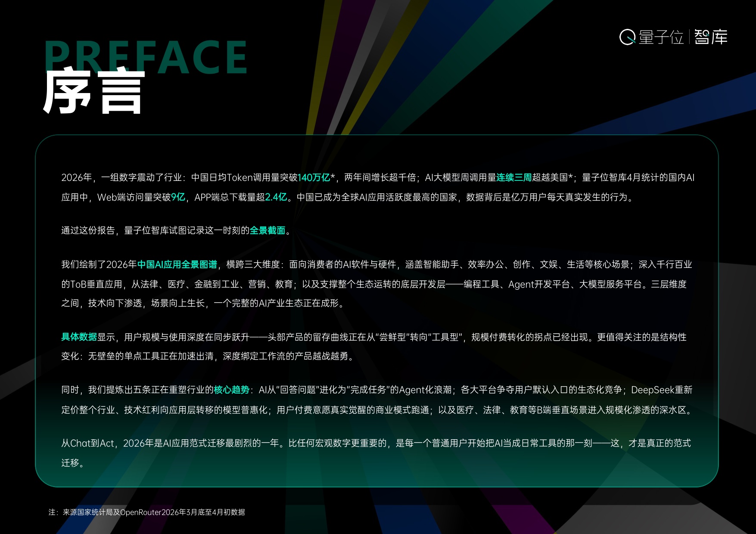Click the highlighted figure 9亿

(178, 197)
